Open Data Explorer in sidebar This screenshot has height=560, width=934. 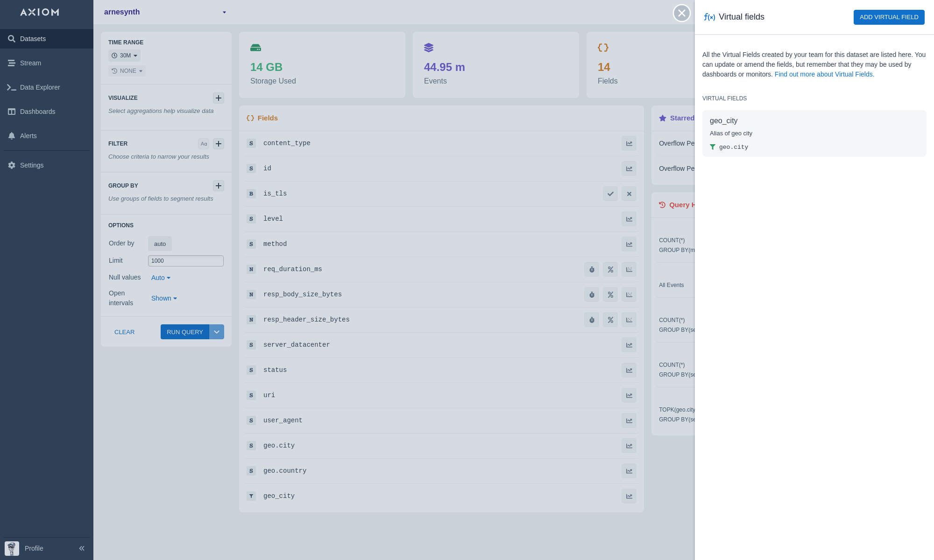click(x=40, y=87)
